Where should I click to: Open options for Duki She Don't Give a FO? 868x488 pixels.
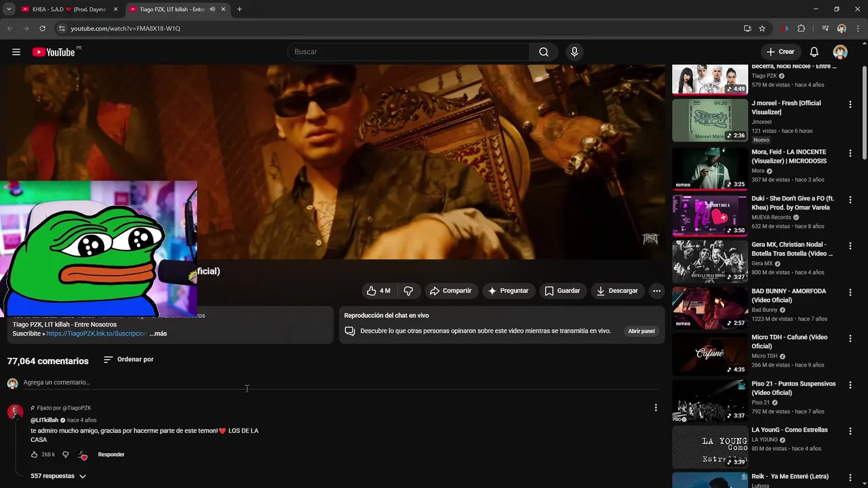[x=850, y=200]
